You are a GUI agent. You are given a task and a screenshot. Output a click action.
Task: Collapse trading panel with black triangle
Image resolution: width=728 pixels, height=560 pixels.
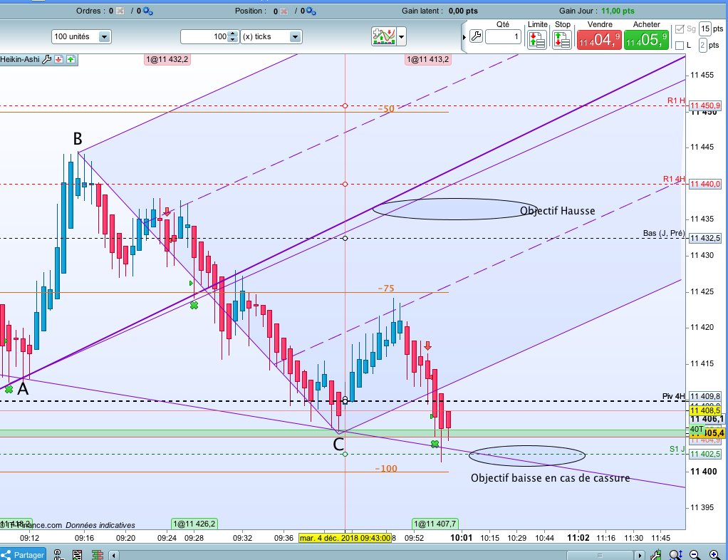tap(464, 37)
